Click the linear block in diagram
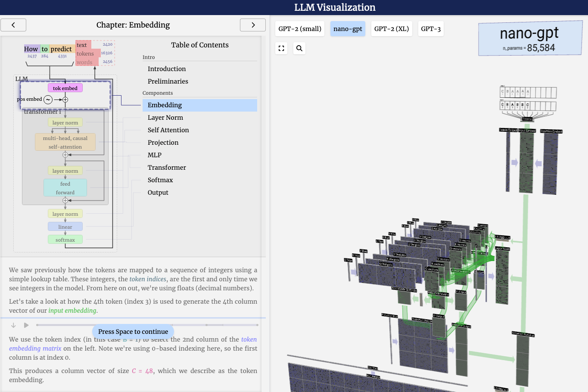Viewport: 588px width, 392px height. [65, 227]
